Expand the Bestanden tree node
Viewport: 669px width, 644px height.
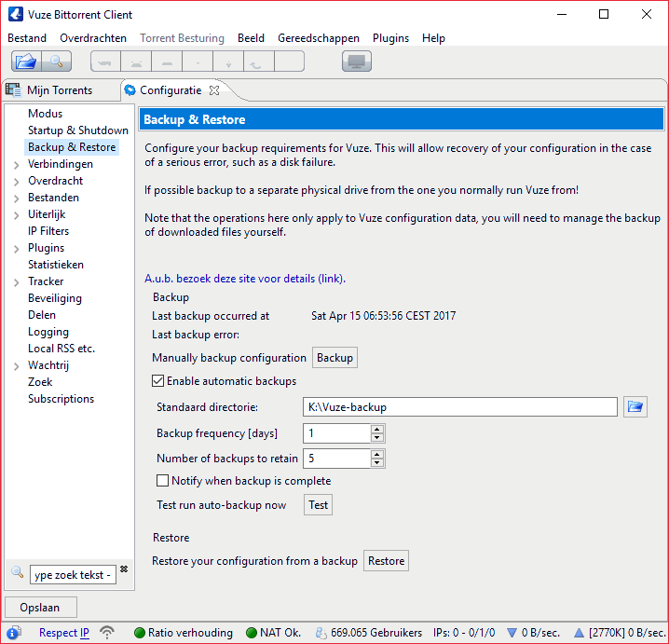tap(17, 199)
